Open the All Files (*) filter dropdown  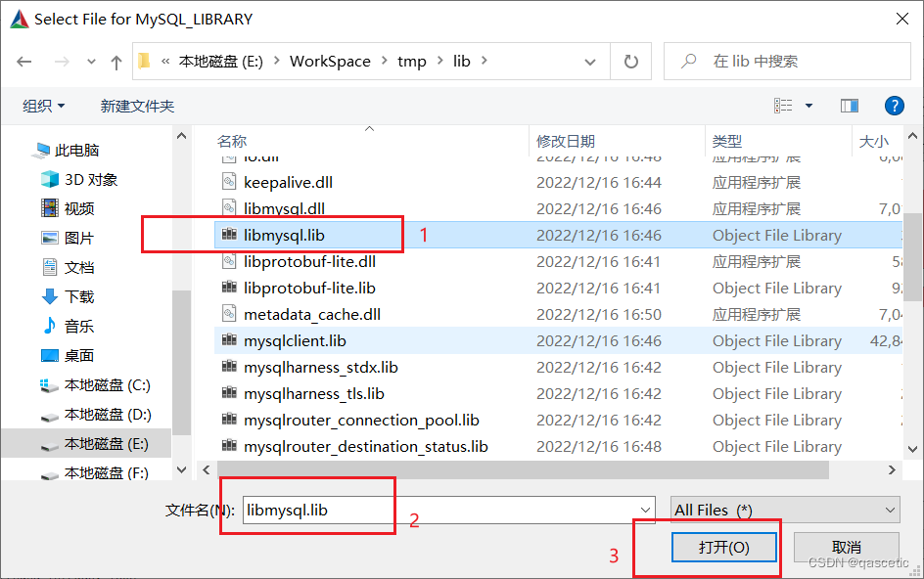click(x=784, y=510)
